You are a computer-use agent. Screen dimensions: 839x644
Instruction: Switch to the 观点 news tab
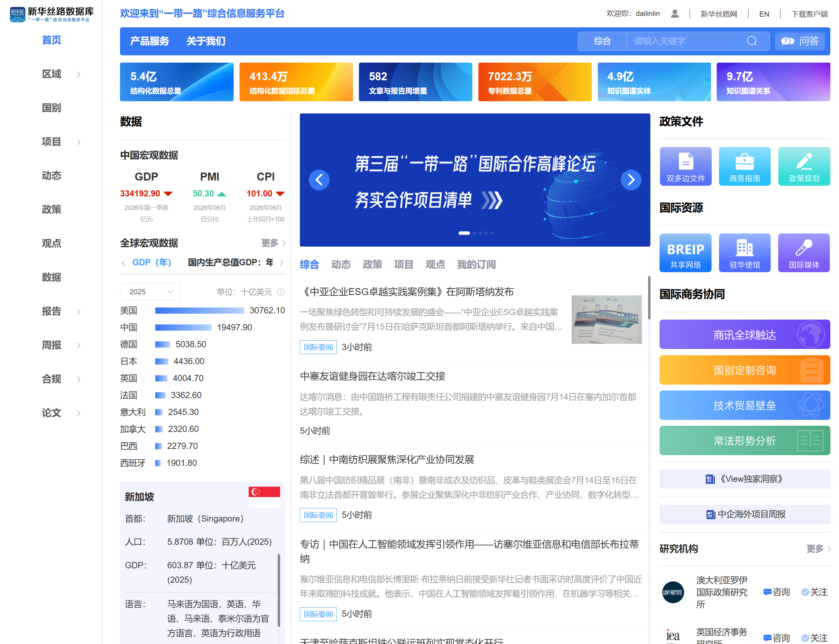pos(435,265)
